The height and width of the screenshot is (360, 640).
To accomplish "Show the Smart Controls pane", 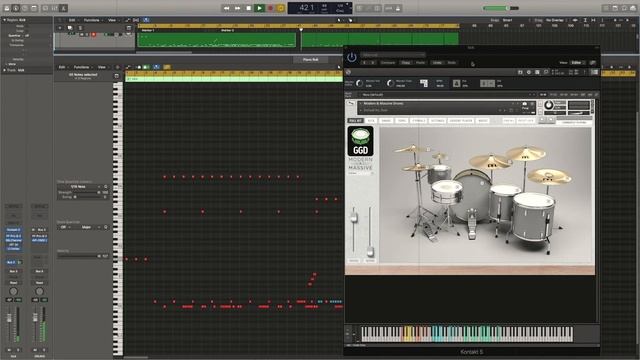I will coord(45,8).
